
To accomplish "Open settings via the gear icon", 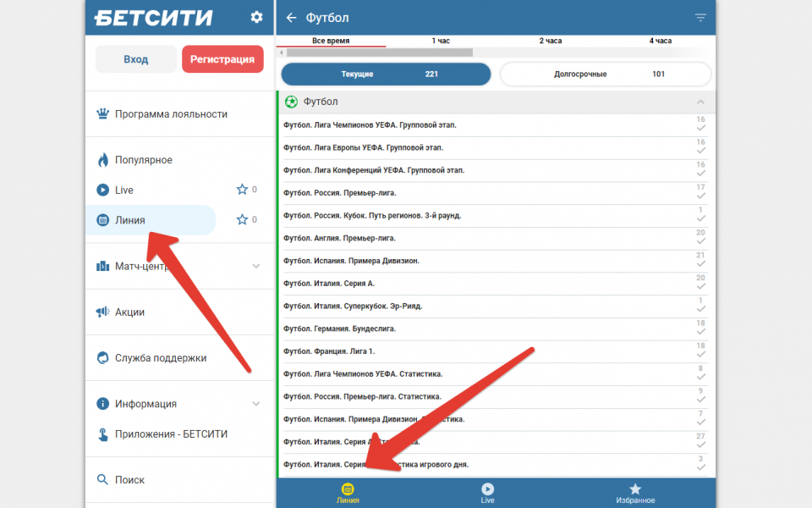I will point(256,17).
